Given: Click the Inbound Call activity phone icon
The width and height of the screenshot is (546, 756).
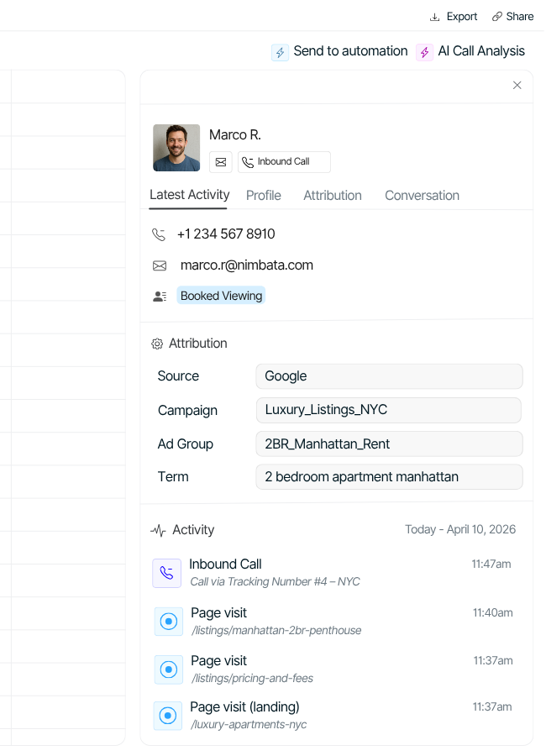Looking at the screenshot, I should click(167, 573).
